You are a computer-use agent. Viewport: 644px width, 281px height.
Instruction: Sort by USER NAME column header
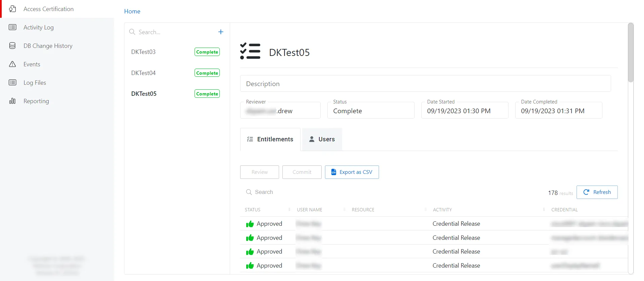[310, 210]
